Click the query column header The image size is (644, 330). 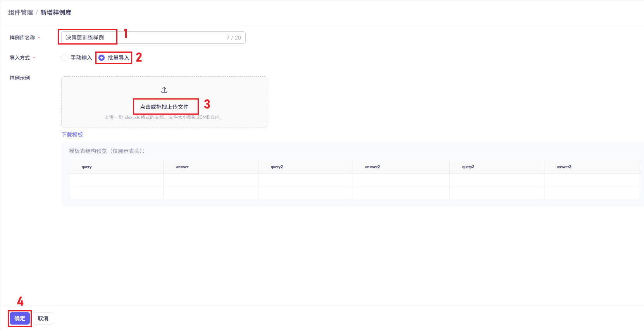click(86, 167)
